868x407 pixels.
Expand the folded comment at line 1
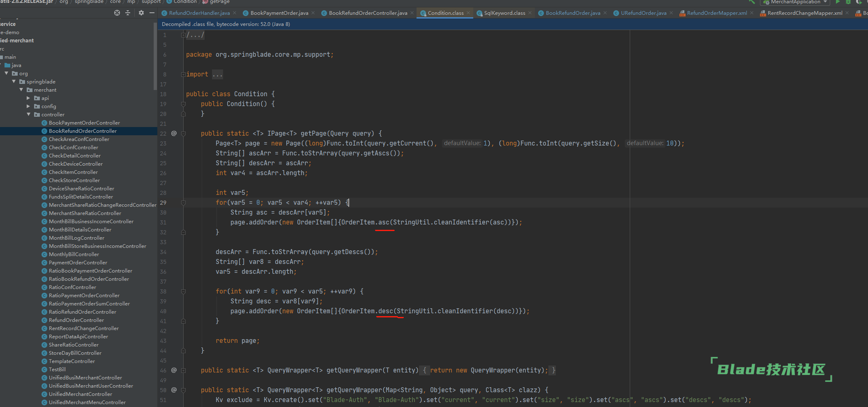[183, 35]
